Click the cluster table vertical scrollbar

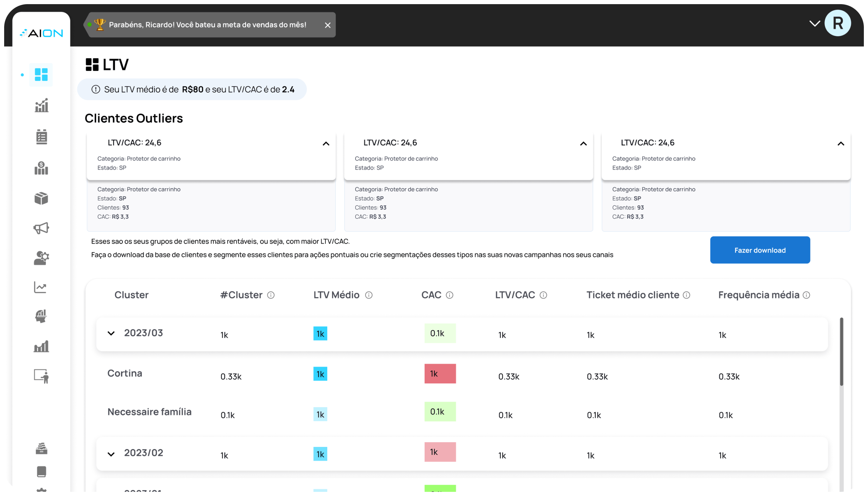841,352
